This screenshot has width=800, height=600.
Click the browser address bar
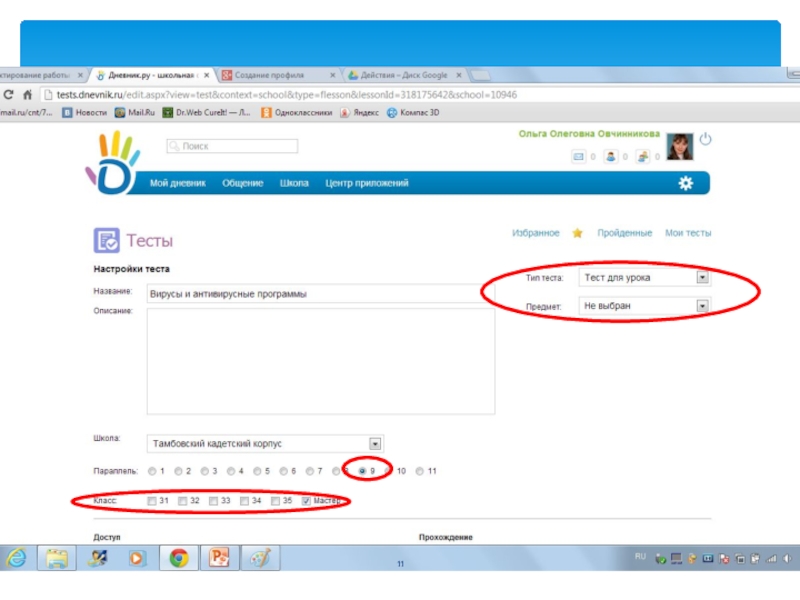(x=418, y=95)
